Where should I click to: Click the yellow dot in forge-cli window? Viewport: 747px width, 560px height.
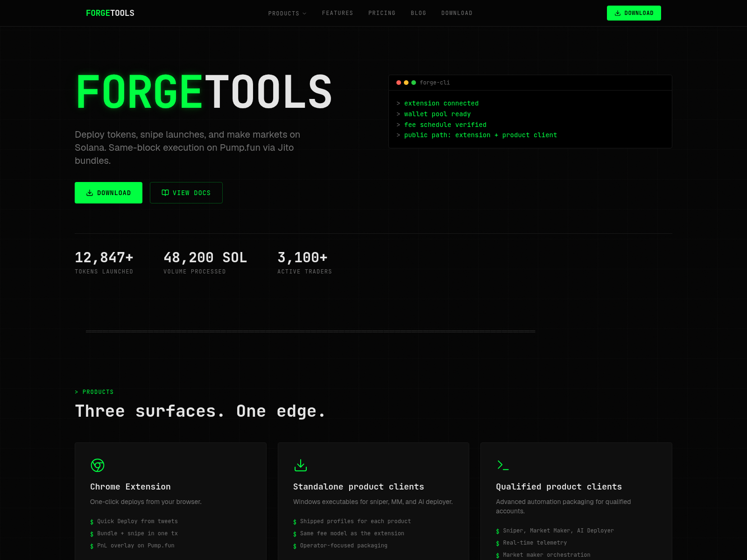point(406,83)
